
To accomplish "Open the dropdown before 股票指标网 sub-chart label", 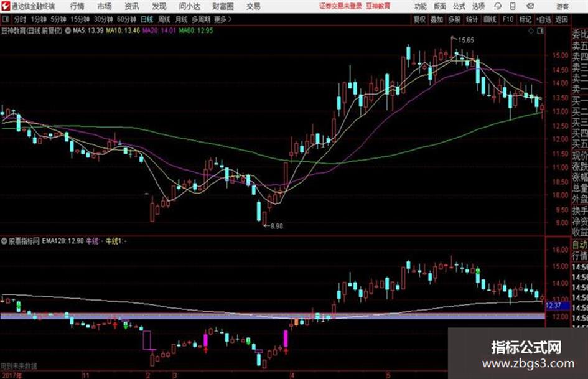I will 4,241.
